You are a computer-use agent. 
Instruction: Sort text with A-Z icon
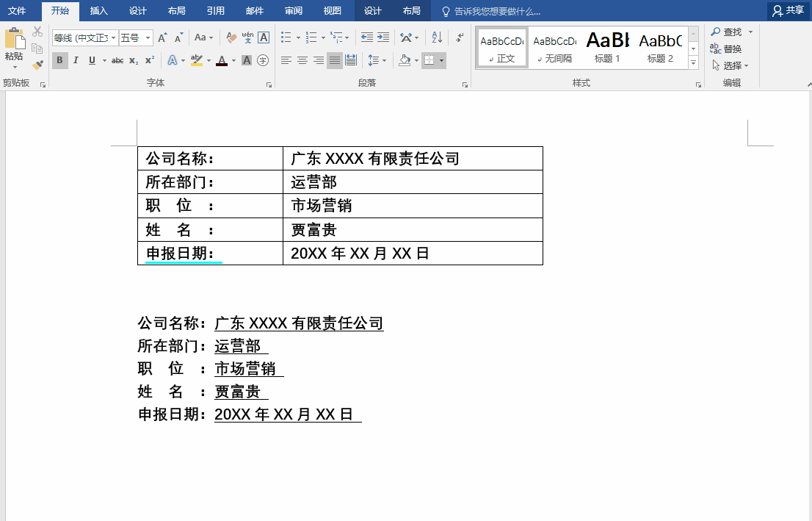click(x=437, y=37)
